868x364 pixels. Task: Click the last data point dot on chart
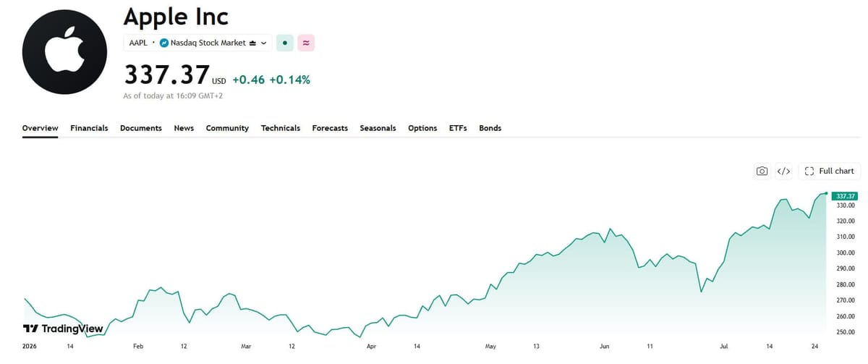click(826, 193)
